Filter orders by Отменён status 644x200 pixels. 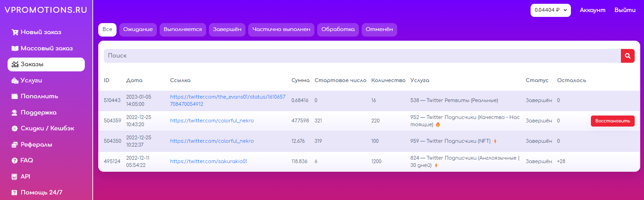tap(379, 29)
